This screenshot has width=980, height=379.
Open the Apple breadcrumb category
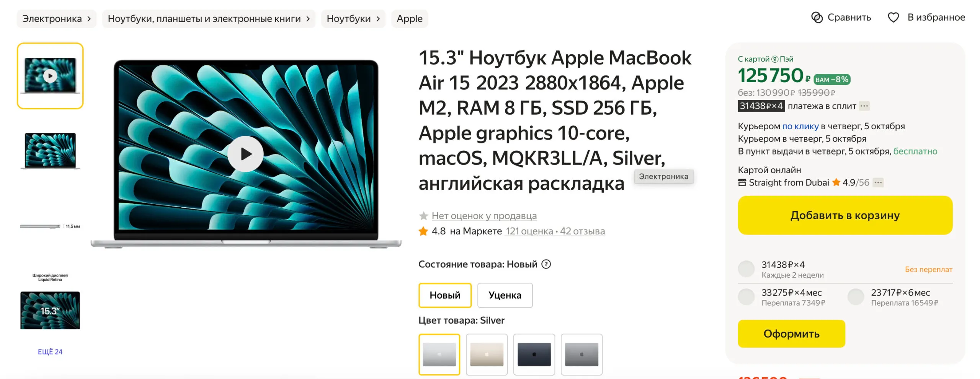pyautogui.click(x=409, y=19)
